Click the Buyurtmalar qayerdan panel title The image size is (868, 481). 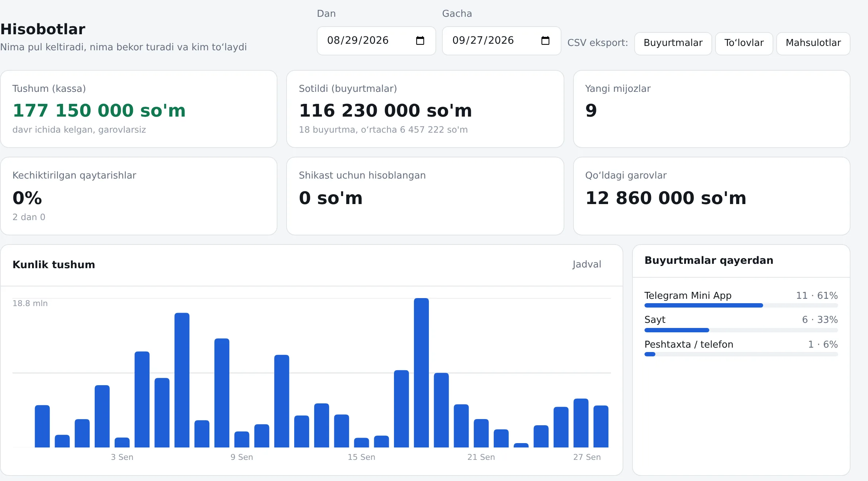[x=709, y=260]
